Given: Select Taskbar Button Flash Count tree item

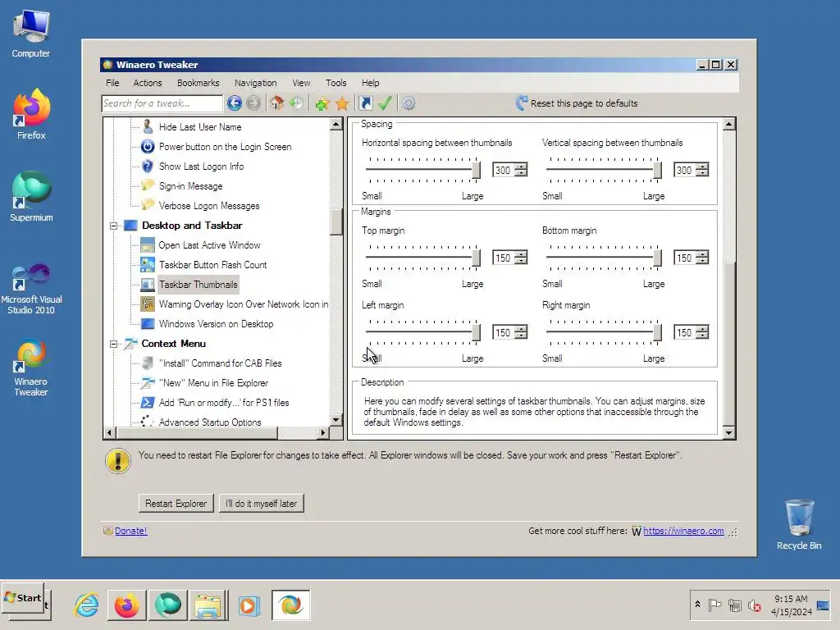Looking at the screenshot, I should point(212,265).
